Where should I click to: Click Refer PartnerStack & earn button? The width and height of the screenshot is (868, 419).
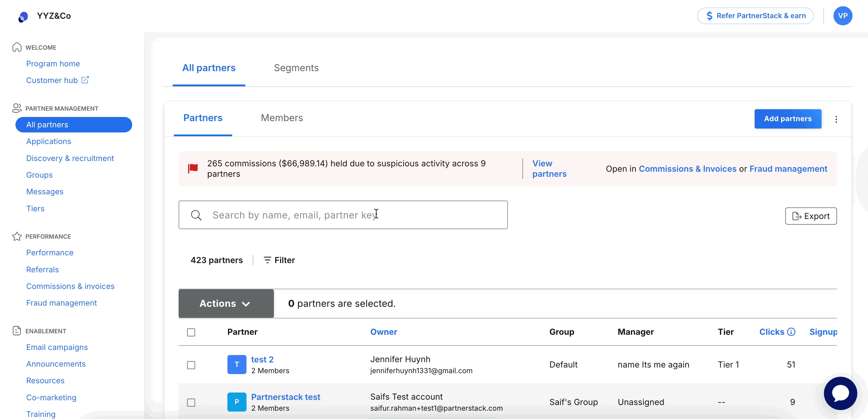[x=755, y=16]
